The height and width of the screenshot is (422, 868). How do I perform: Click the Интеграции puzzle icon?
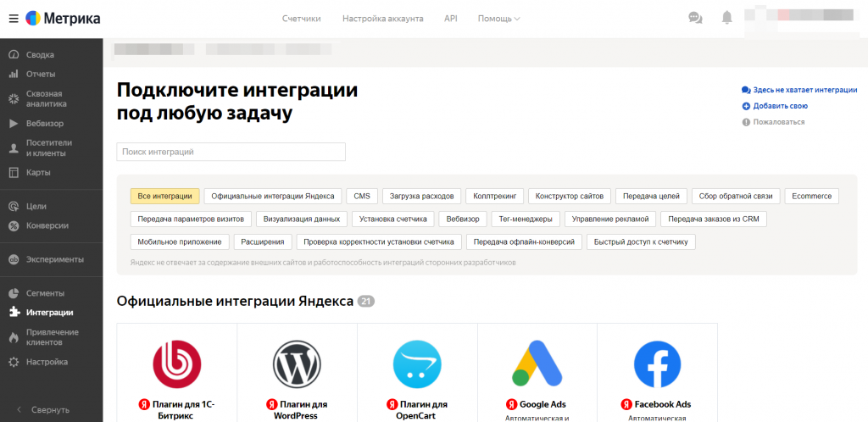pyautogui.click(x=14, y=313)
